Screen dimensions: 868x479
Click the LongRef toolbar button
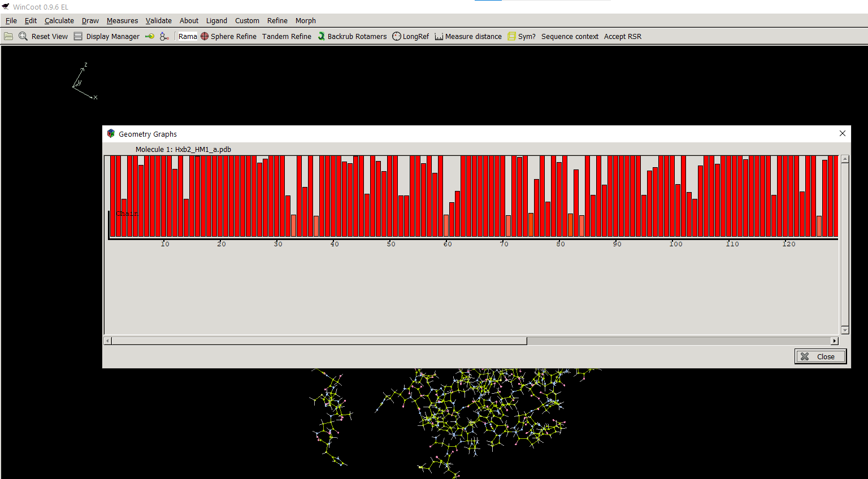pyautogui.click(x=411, y=36)
